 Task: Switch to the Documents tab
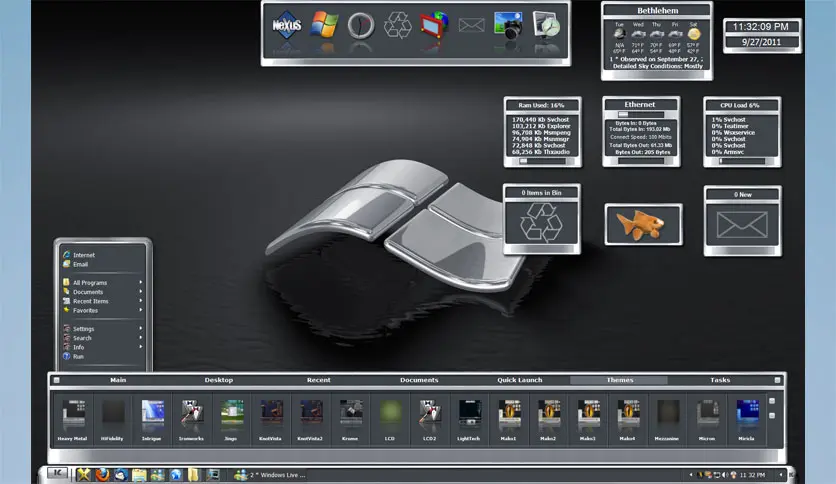pos(419,380)
